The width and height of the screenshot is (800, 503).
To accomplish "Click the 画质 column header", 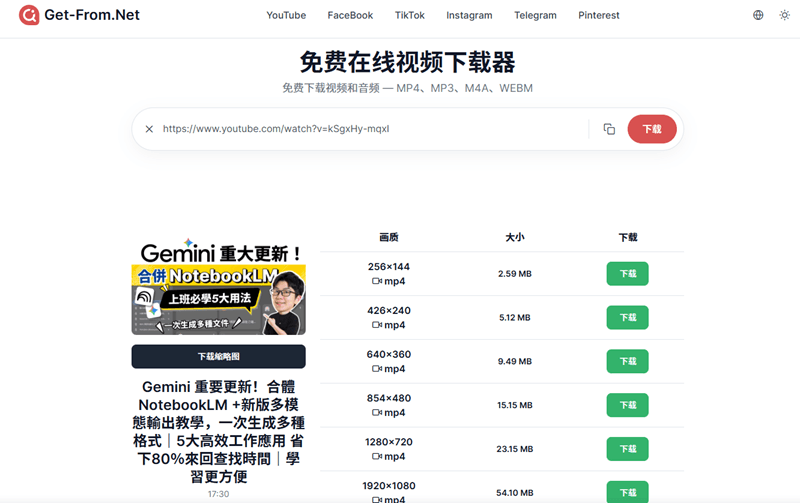I will tap(389, 237).
